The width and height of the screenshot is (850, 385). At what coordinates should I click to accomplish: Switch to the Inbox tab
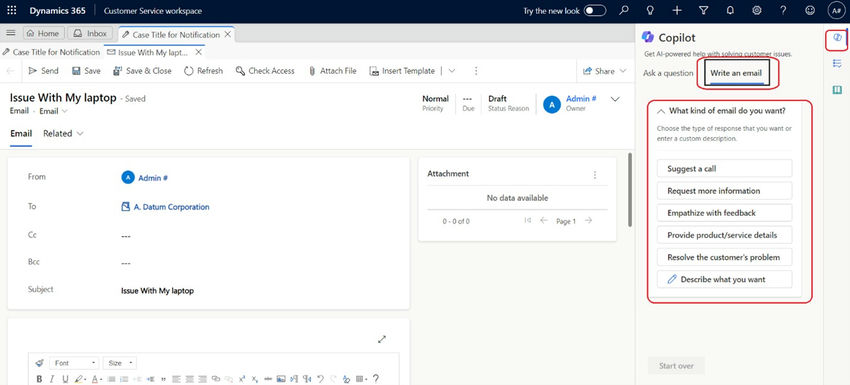click(91, 33)
